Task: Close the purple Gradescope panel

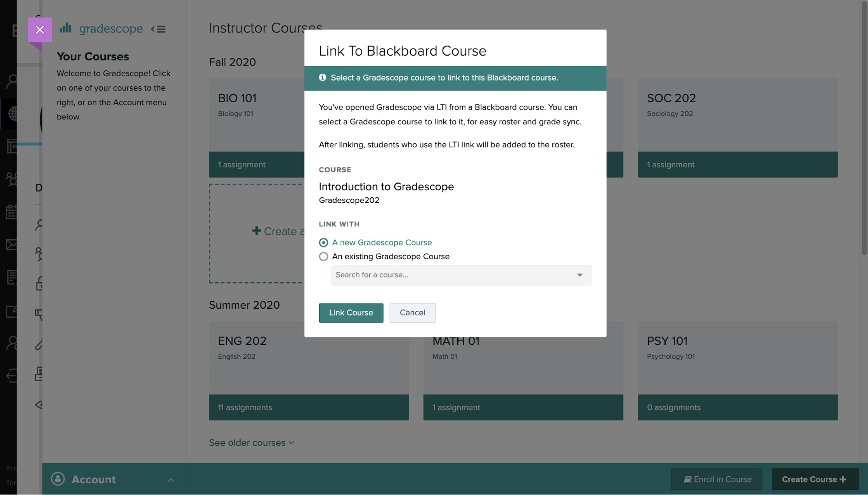Action: 40,30
